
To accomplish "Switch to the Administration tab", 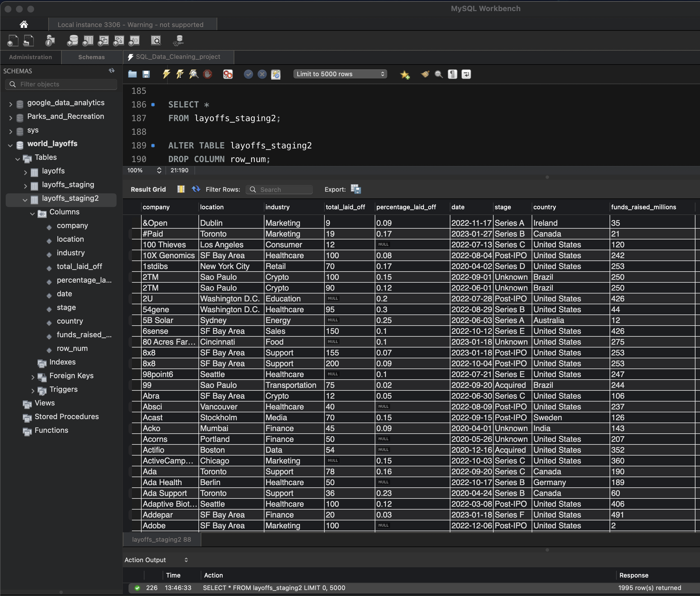I will [x=30, y=57].
